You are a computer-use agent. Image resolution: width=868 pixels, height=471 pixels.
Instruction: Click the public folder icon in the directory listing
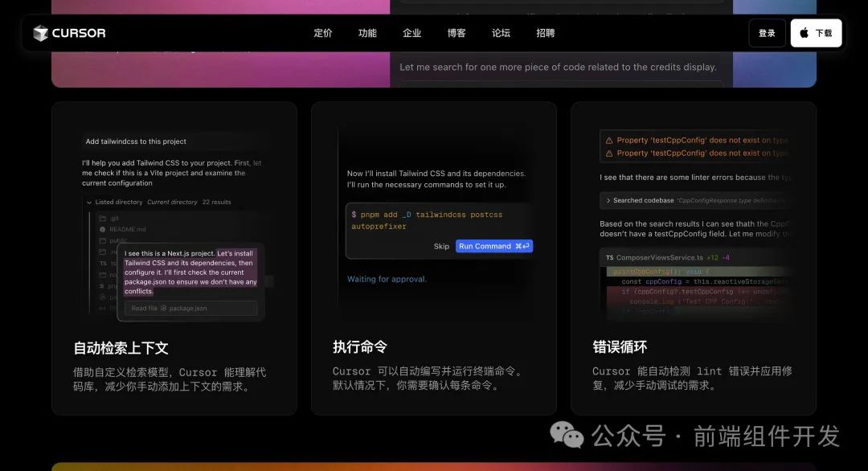point(103,240)
